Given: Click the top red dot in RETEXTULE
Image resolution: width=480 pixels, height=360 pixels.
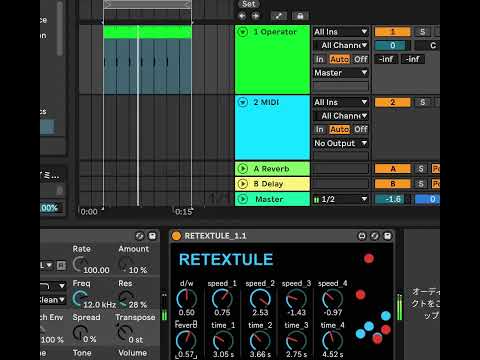Looking at the screenshot, I should [369, 258].
